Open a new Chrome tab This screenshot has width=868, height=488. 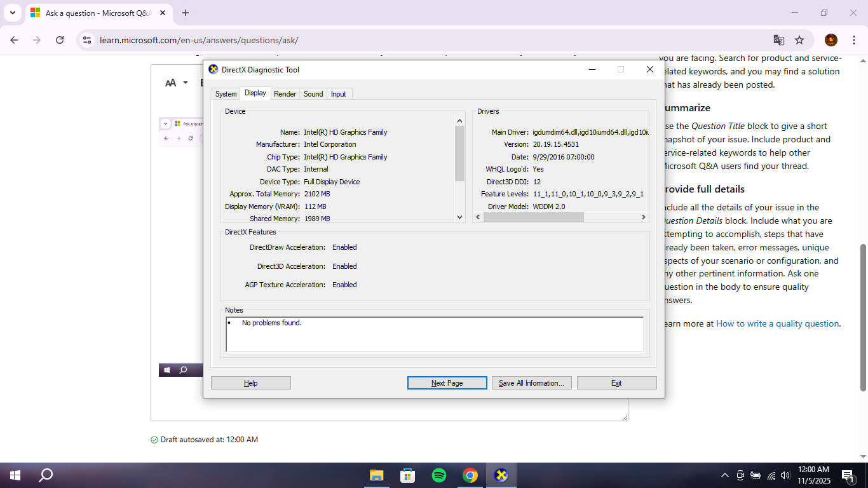pos(186,13)
